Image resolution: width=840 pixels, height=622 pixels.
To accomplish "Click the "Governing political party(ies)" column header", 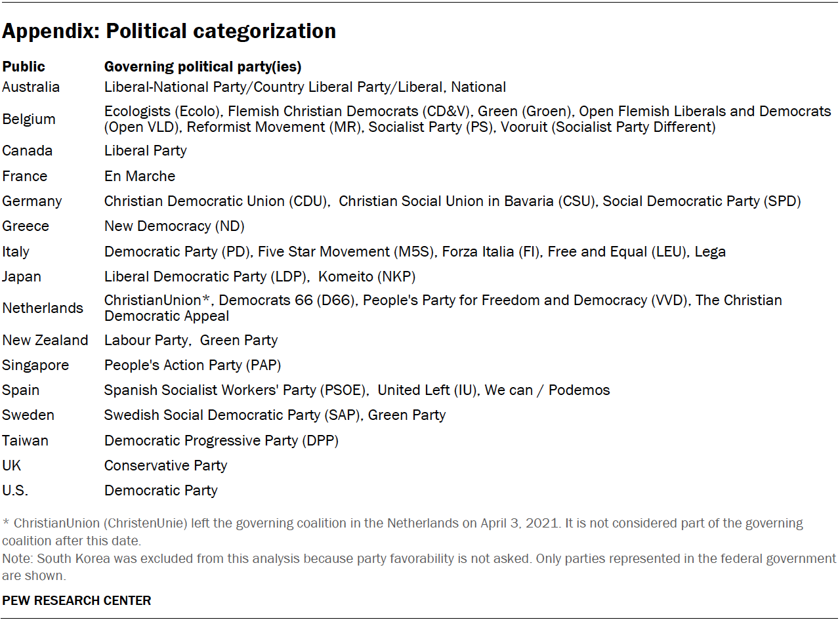I will click(203, 66).
